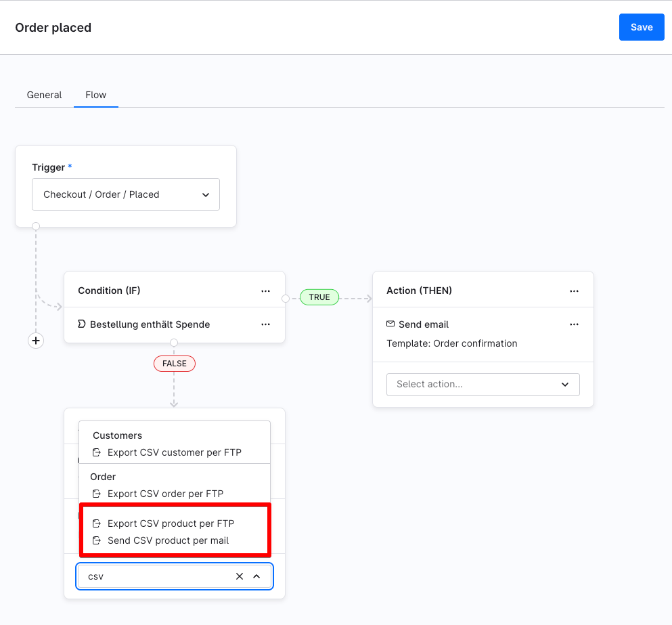672x625 pixels.
Task: Clear the csv search text with X
Action: coord(240,576)
